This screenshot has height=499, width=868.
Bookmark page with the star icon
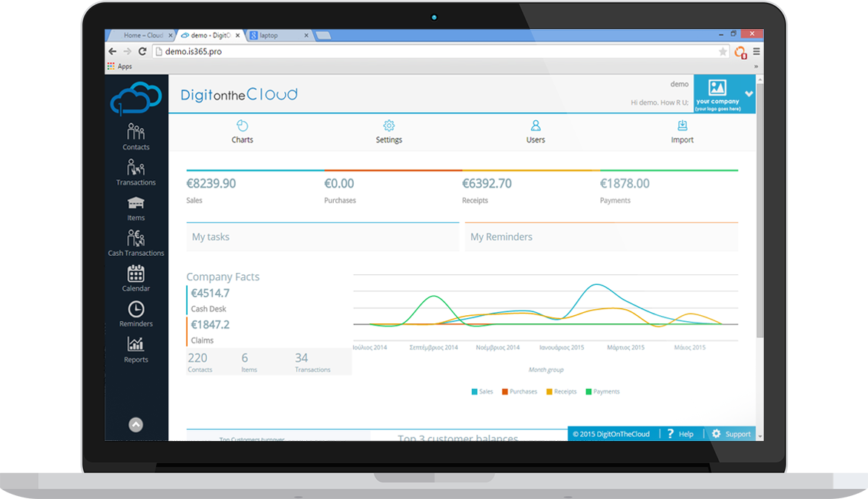coord(723,51)
